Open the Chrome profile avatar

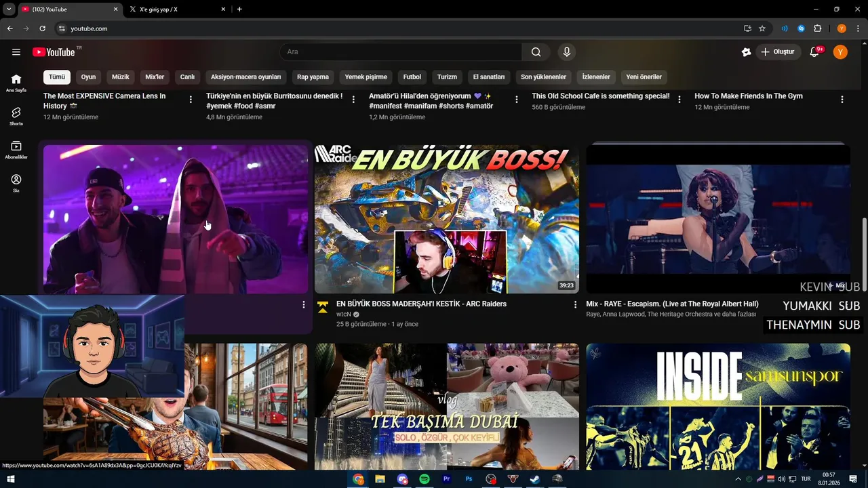point(842,28)
